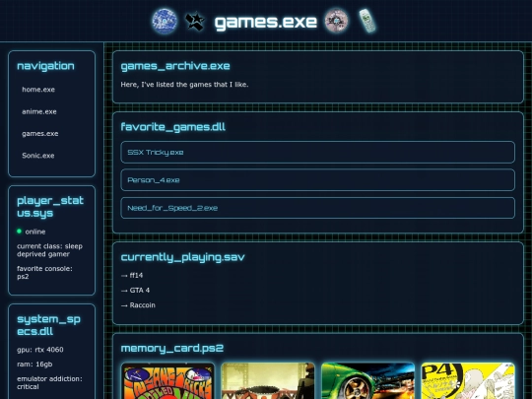Click 'Here, I've listed the games that I like.'
The height and width of the screenshot is (399, 532).
(184, 85)
